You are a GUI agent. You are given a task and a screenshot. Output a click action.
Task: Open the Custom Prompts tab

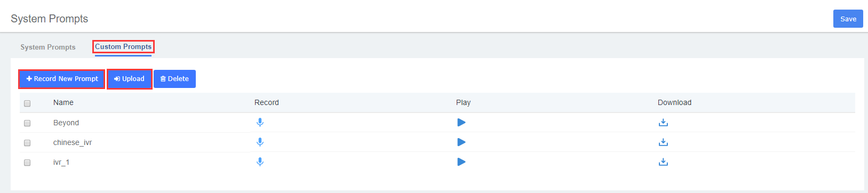pos(123,47)
